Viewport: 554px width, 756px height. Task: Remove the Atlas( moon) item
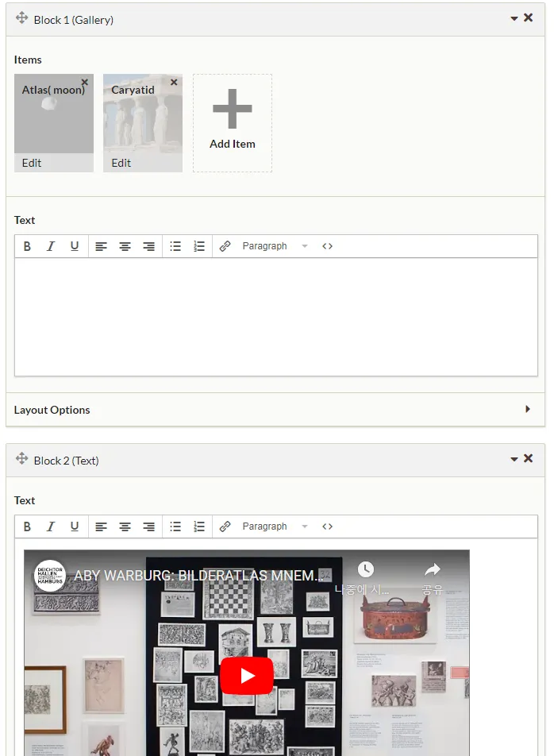point(85,82)
